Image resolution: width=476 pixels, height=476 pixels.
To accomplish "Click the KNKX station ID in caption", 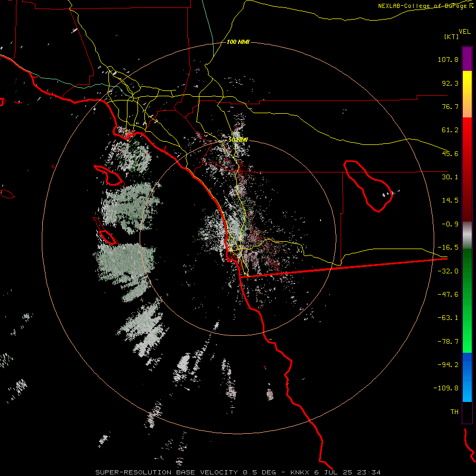I will 300,472.
